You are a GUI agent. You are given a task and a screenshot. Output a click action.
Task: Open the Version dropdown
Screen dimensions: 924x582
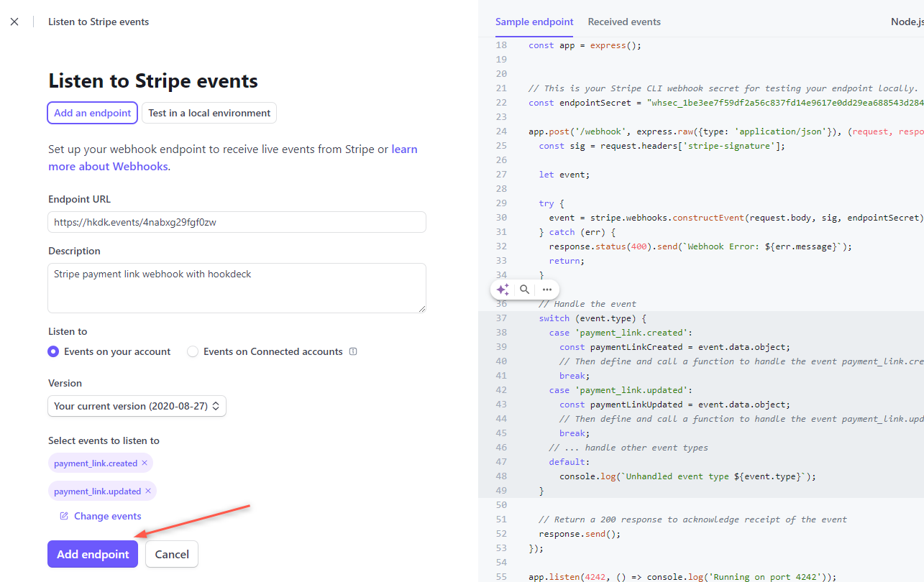click(137, 406)
